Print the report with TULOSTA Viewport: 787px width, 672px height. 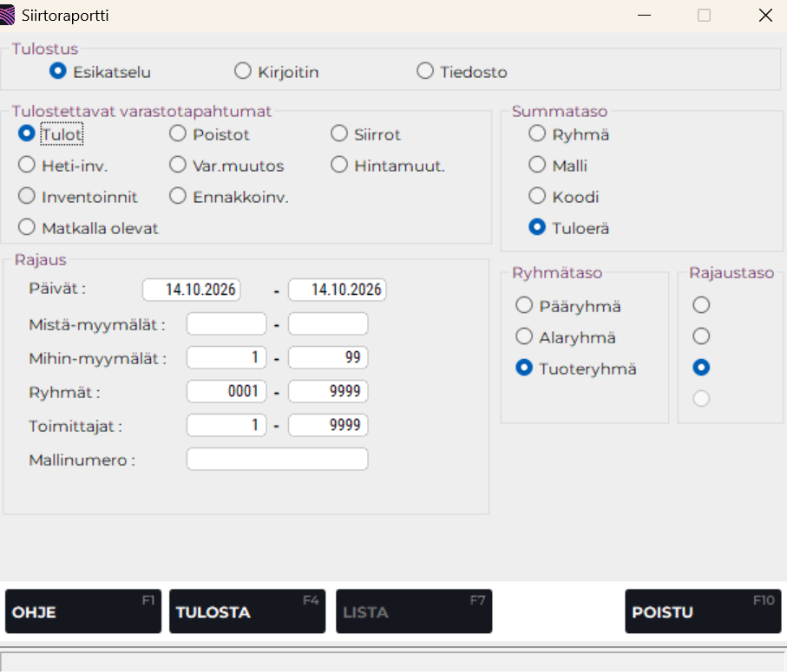[247, 611]
